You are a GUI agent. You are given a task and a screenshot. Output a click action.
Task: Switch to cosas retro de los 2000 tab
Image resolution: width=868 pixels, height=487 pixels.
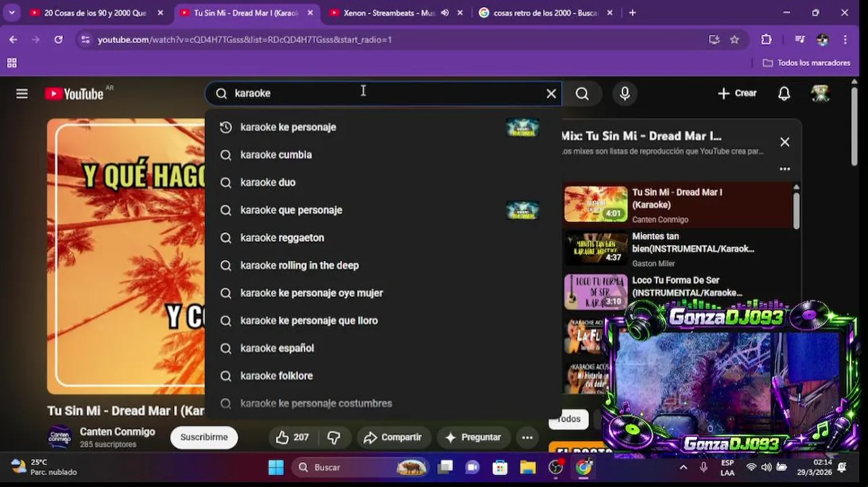[x=546, y=13]
